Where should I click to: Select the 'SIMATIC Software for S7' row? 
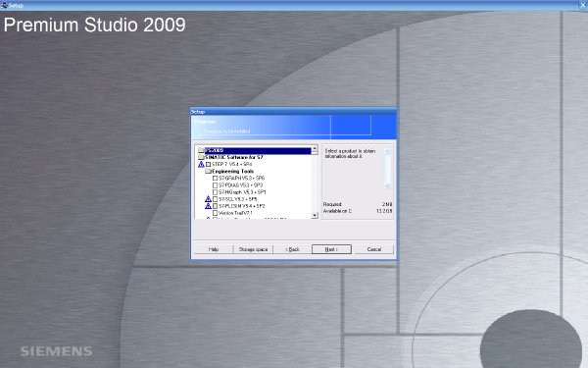click(x=234, y=157)
